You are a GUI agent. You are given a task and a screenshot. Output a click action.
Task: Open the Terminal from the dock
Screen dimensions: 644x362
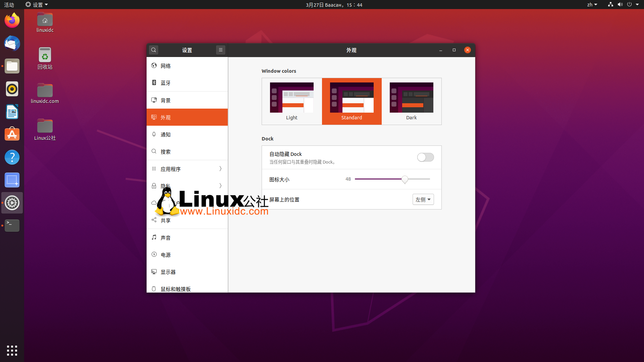[12, 226]
